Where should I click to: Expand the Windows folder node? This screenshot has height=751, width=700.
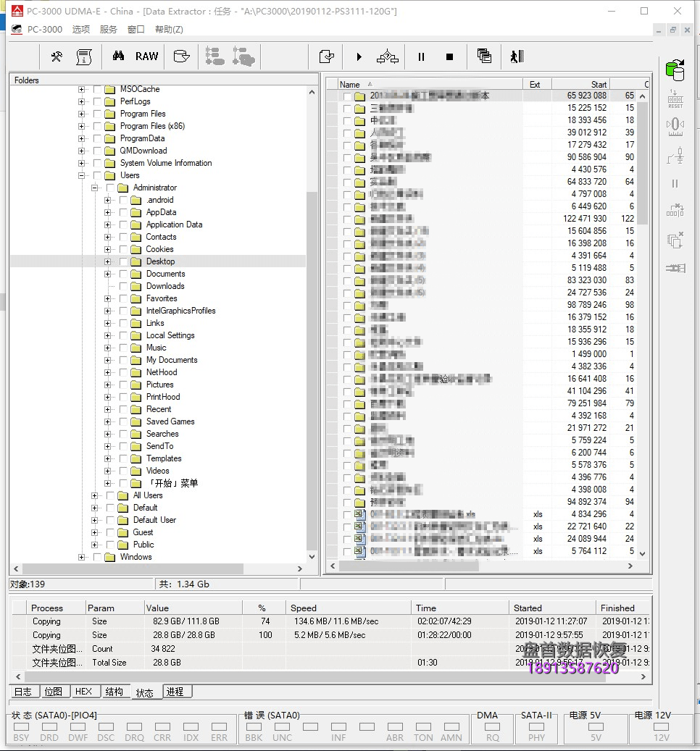[x=81, y=557]
